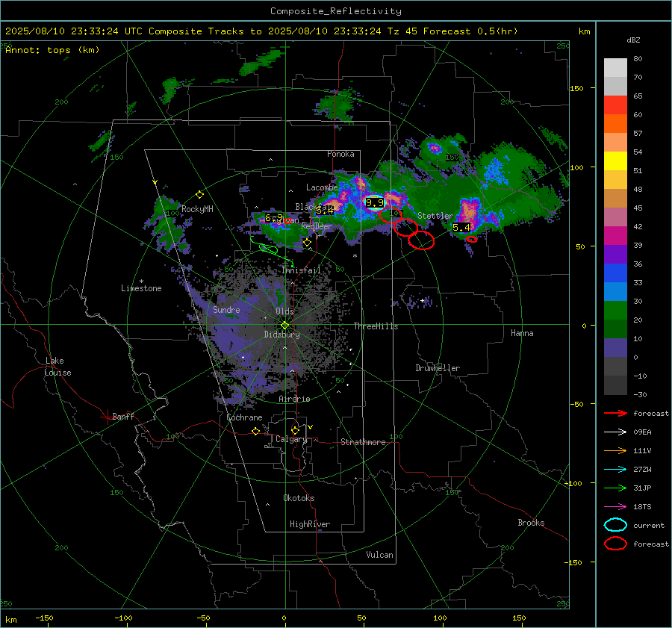Click the Drumheller town label
The height and width of the screenshot is (628, 672).
click(x=438, y=368)
